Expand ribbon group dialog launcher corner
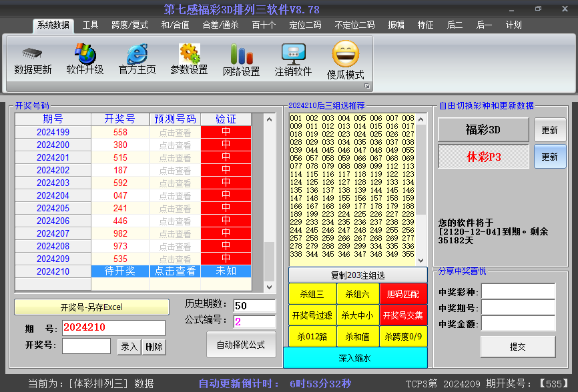Image resolution: width=578 pixels, height=392 pixels. (367, 86)
